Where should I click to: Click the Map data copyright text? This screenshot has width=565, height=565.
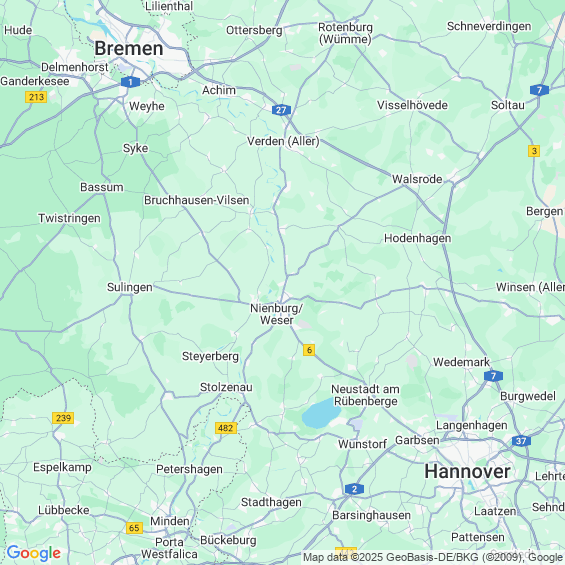(x=433, y=557)
